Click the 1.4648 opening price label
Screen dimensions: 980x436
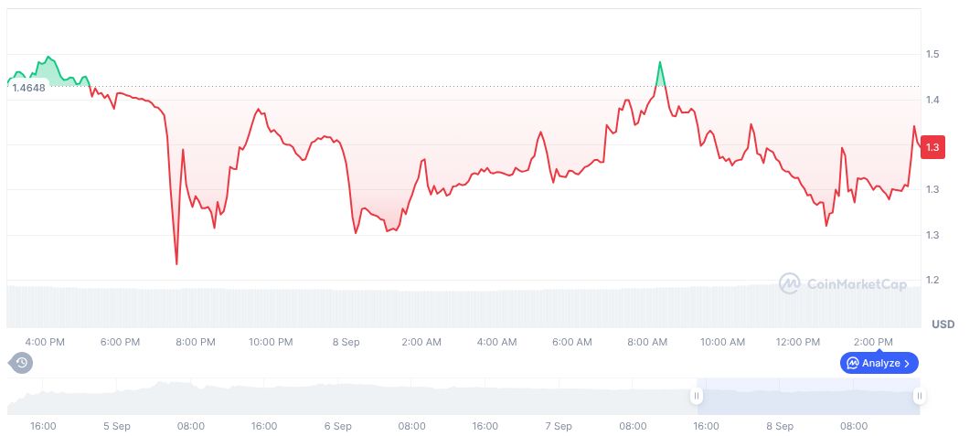(28, 88)
